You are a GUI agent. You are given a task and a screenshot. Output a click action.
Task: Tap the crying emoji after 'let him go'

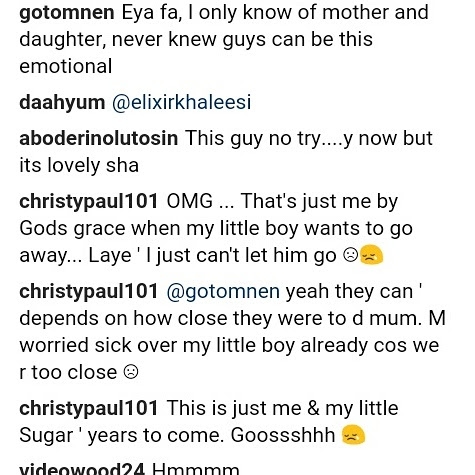(x=372, y=255)
